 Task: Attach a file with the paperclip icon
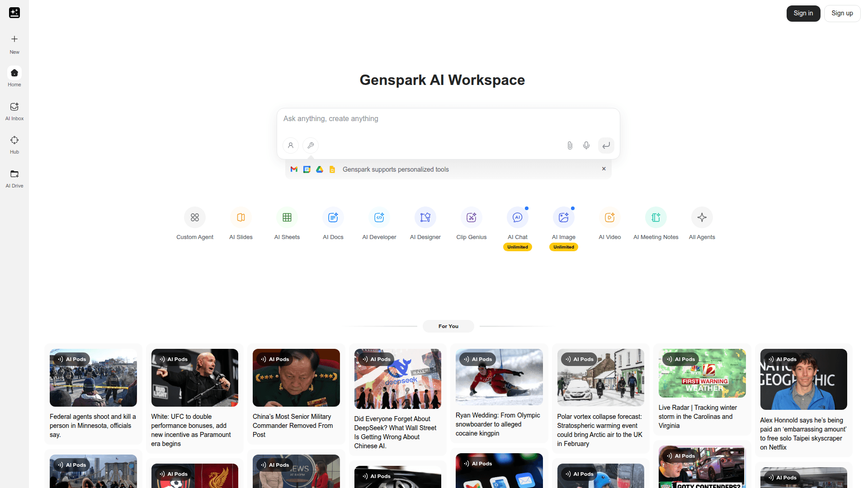point(570,145)
